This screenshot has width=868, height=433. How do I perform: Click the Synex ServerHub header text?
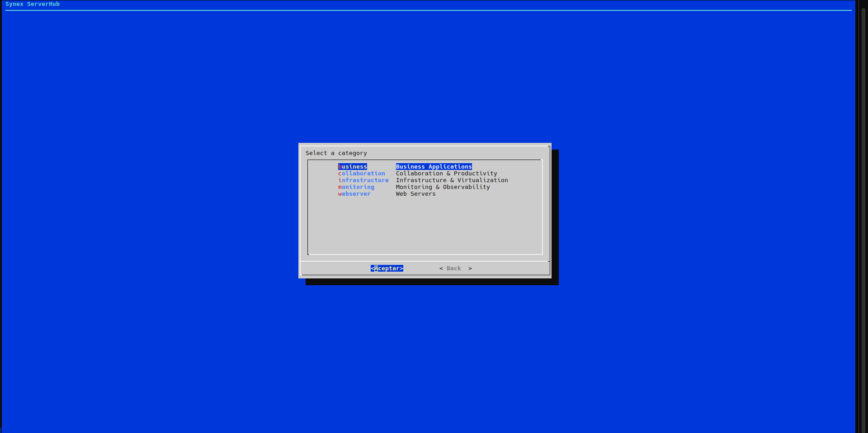(x=33, y=4)
